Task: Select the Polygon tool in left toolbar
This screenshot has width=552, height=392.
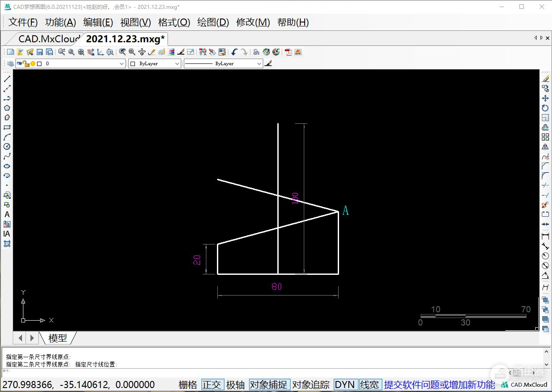Action: pyautogui.click(x=7, y=108)
